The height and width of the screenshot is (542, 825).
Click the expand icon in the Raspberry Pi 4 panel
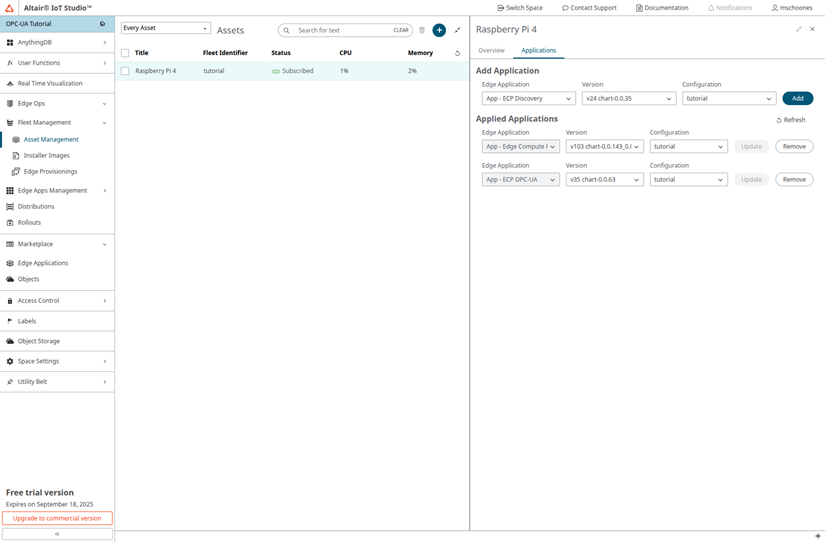[x=799, y=29]
